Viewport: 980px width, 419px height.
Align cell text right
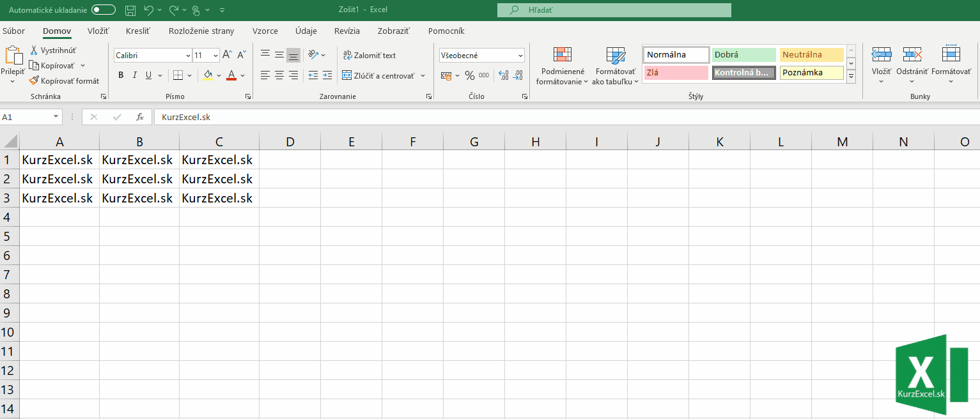[x=293, y=75]
